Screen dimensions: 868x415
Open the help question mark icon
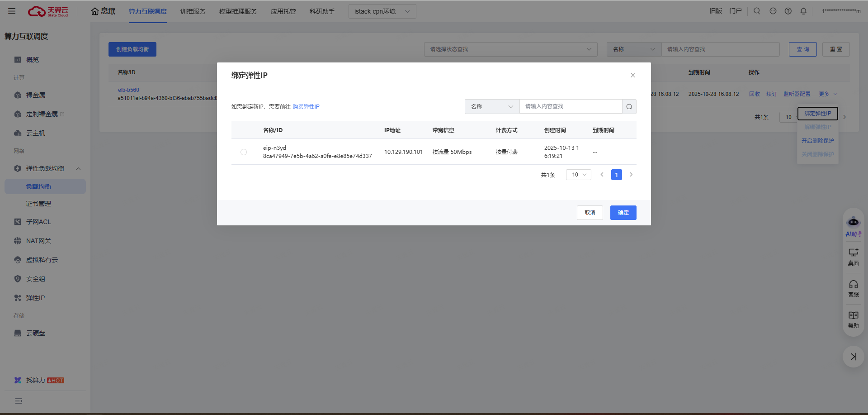pos(788,11)
